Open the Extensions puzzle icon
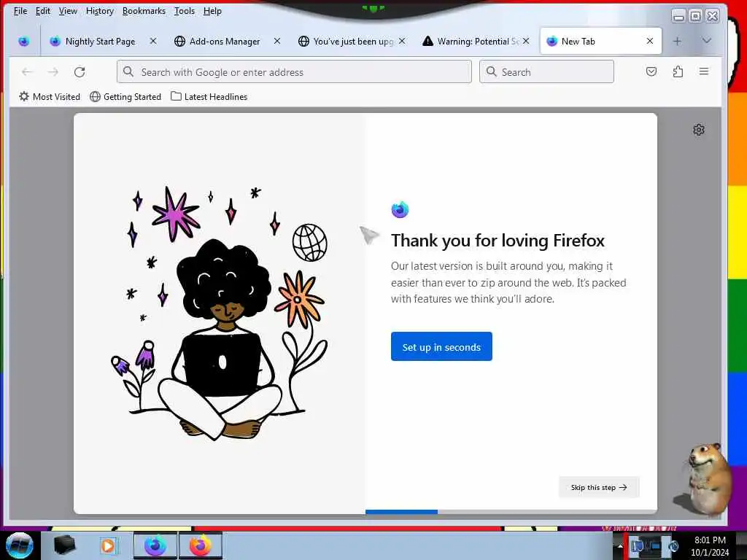747x560 pixels. point(678,72)
